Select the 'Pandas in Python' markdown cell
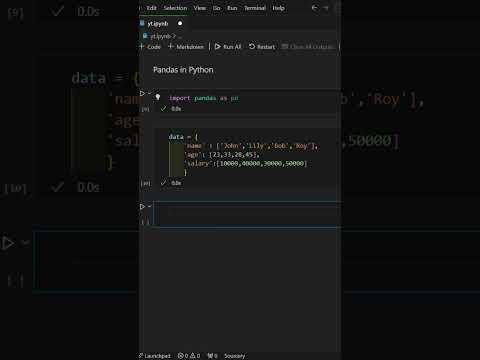 183,70
